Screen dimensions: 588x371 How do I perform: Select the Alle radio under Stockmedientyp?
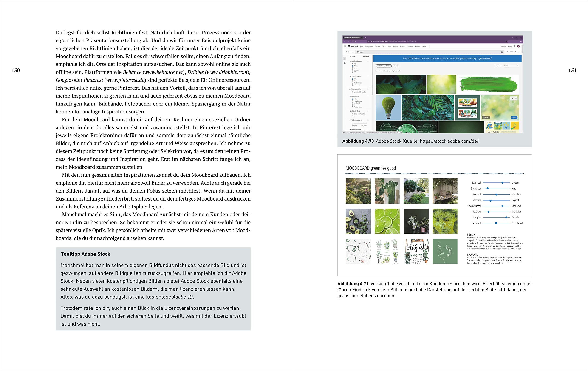pos(353,64)
